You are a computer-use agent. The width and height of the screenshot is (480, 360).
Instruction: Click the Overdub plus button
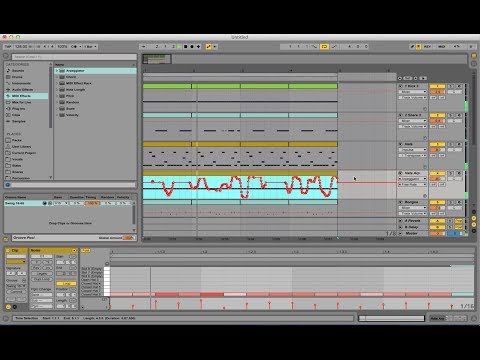(x=198, y=47)
